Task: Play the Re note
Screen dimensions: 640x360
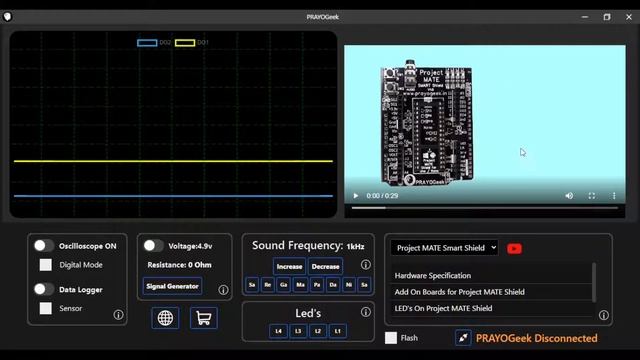Action: click(x=268, y=284)
